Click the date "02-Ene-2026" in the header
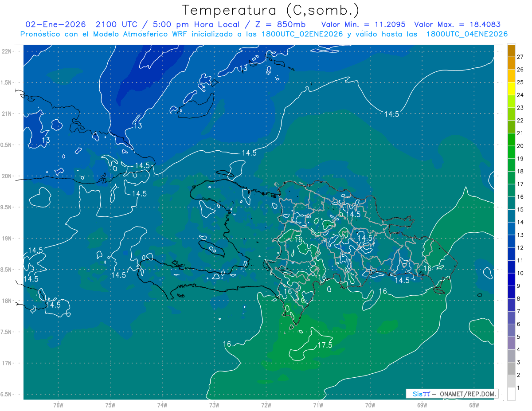The height and width of the screenshot is (411, 532). point(55,24)
